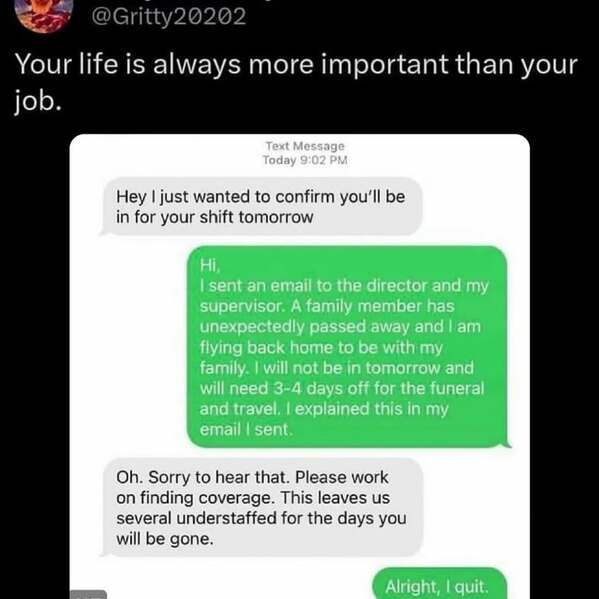Open the poster's profile avatar
The height and width of the screenshot is (599, 599).
pos(44,13)
